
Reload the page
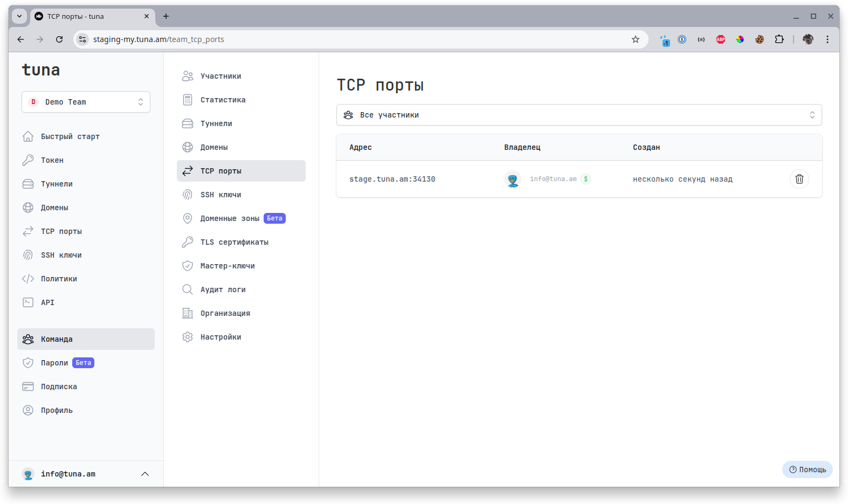click(59, 39)
